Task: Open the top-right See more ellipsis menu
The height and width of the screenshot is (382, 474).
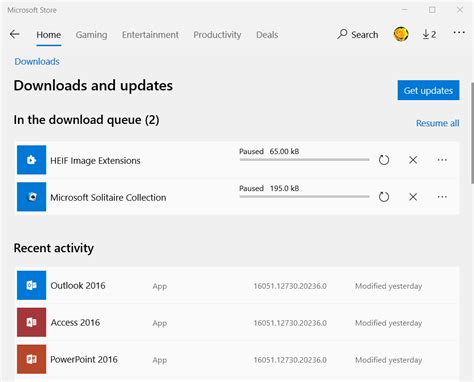Action: (x=459, y=33)
